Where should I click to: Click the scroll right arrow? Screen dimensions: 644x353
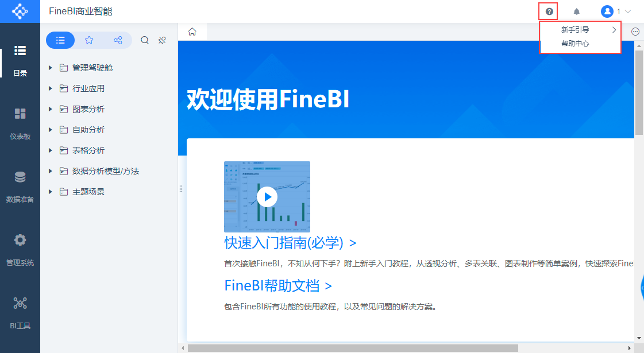click(x=630, y=348)
